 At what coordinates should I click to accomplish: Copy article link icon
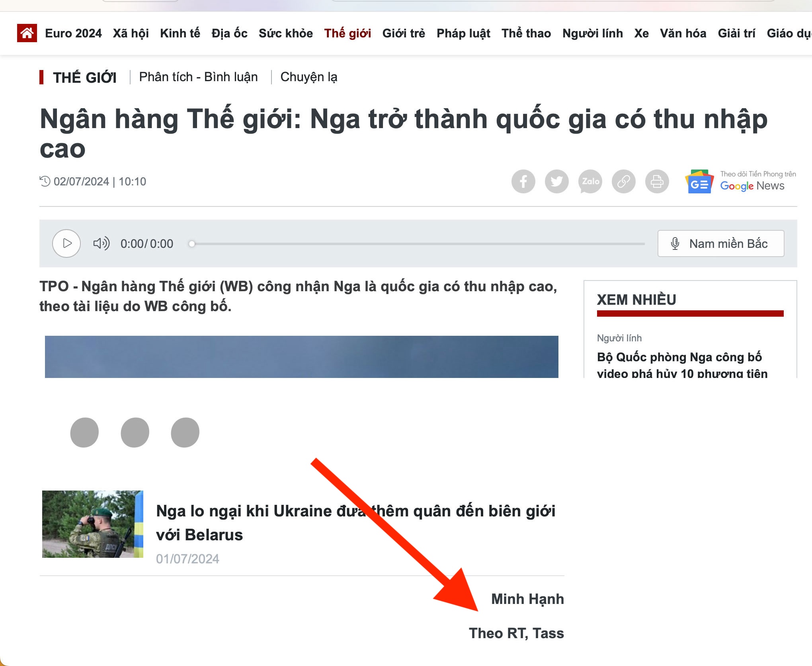click(x=623, y=182)
